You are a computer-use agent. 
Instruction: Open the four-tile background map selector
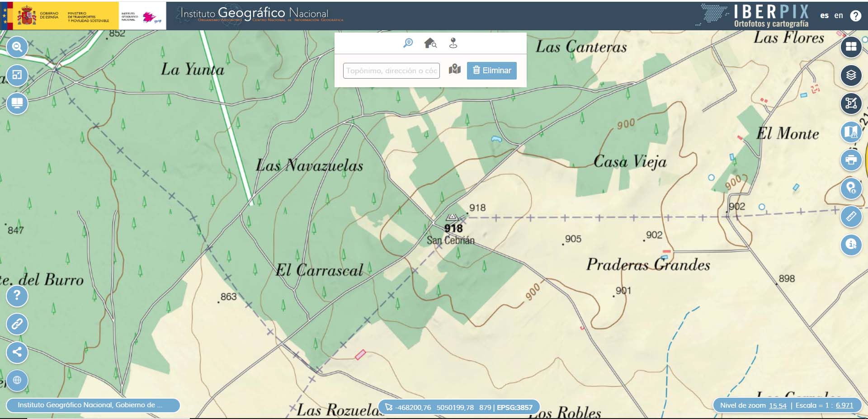coord(851,47)
